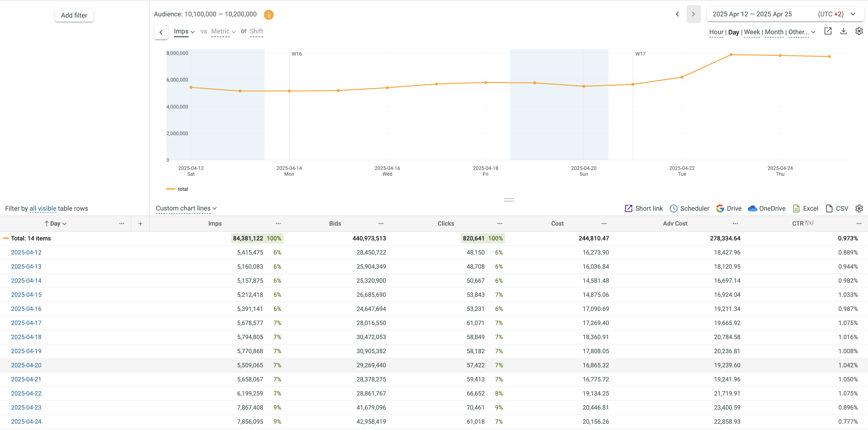Open the Imps metric dropdown

tap(184, 32)
